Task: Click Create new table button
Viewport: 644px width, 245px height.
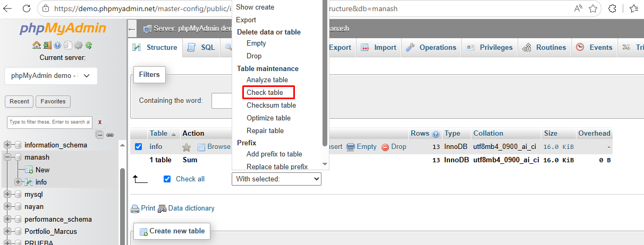Action: [x=172, y=231]
